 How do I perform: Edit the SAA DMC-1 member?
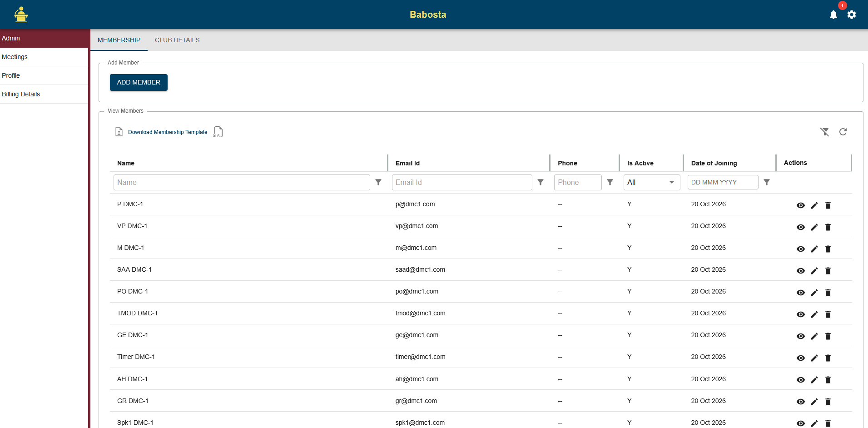[814, 271]
